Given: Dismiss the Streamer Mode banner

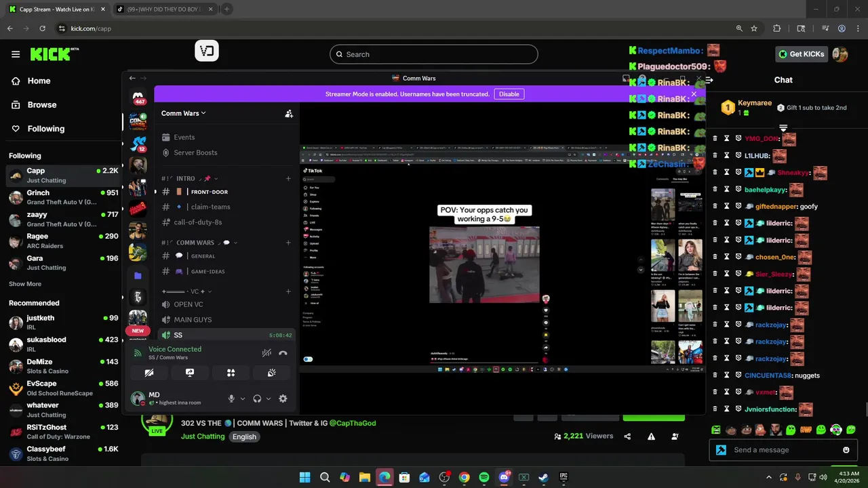Looking at the screenshot, I should click(694, 94).
